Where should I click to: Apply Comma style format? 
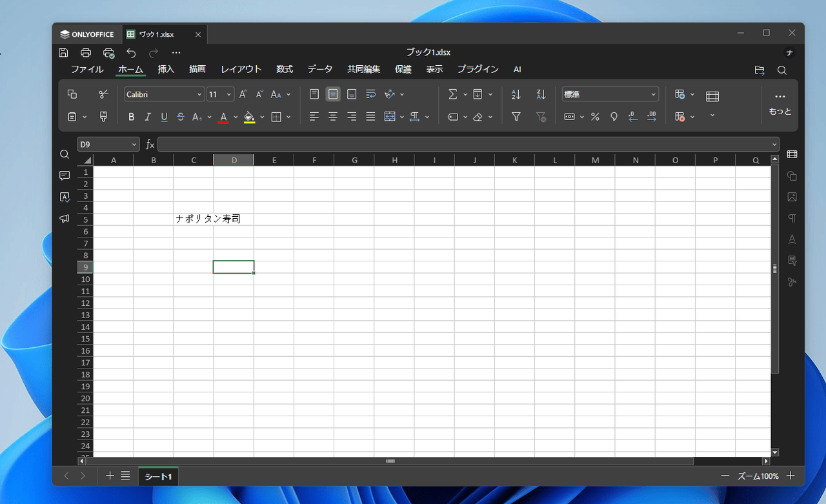(x=614, y=117)
